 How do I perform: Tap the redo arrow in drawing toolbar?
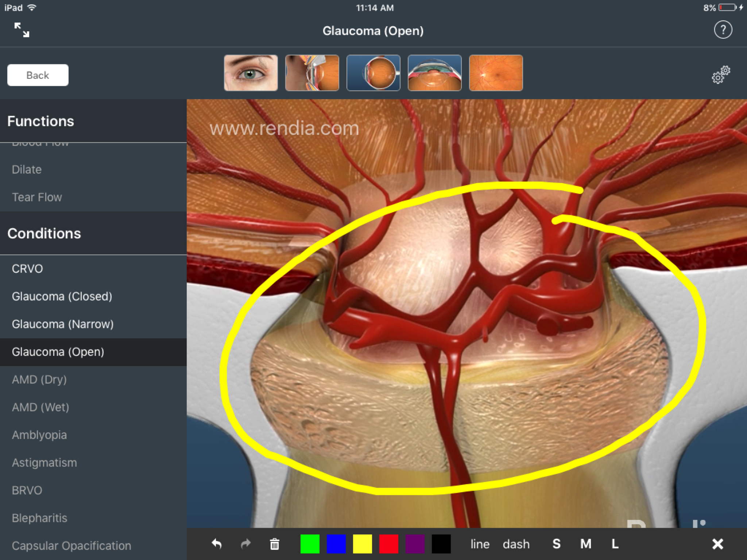pos(246,544)
